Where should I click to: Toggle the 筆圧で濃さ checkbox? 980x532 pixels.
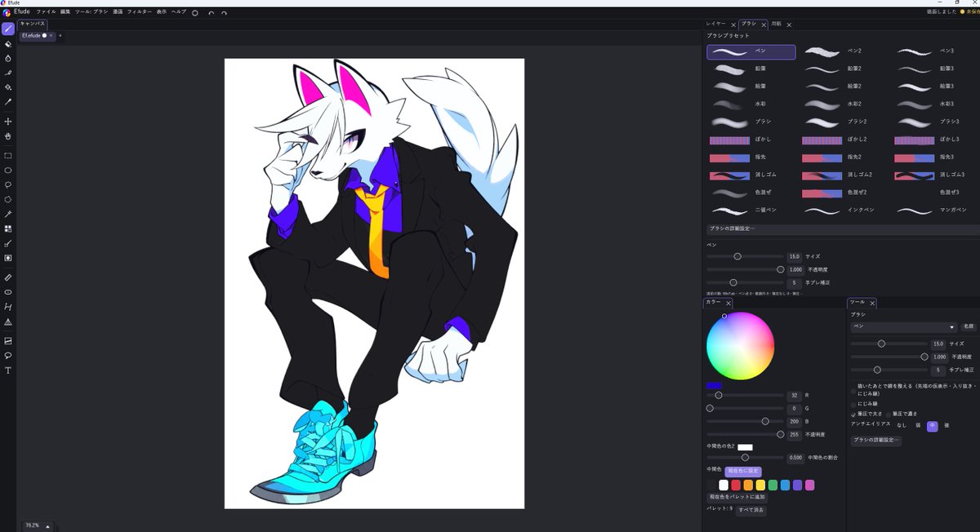(889, 415)
